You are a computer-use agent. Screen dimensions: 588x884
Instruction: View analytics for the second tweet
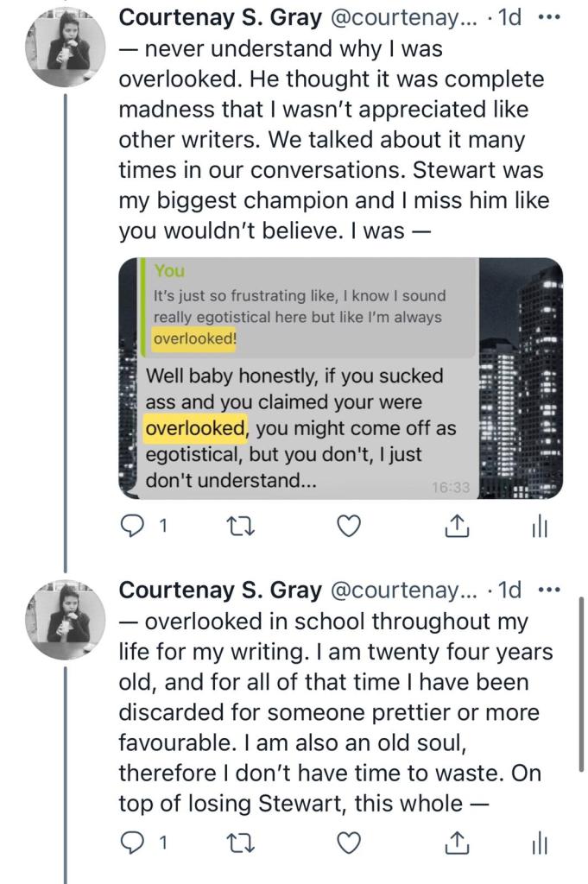(540, 840)
